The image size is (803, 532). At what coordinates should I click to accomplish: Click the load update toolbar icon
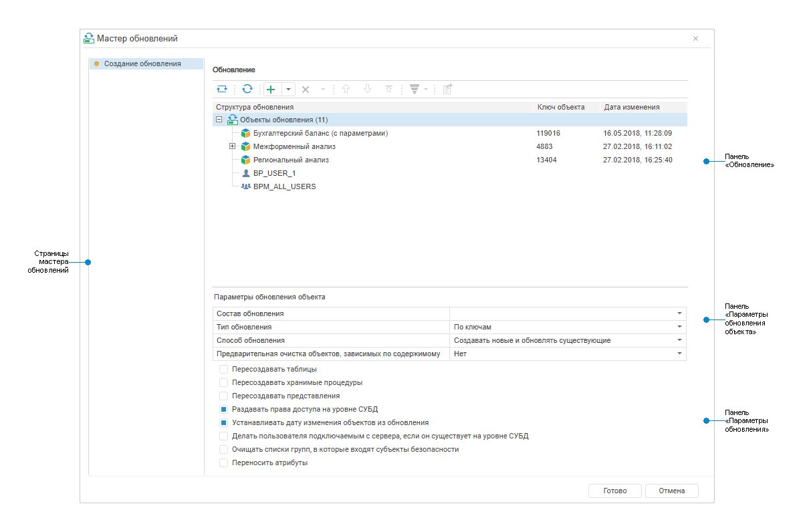[x=221, y=89]
